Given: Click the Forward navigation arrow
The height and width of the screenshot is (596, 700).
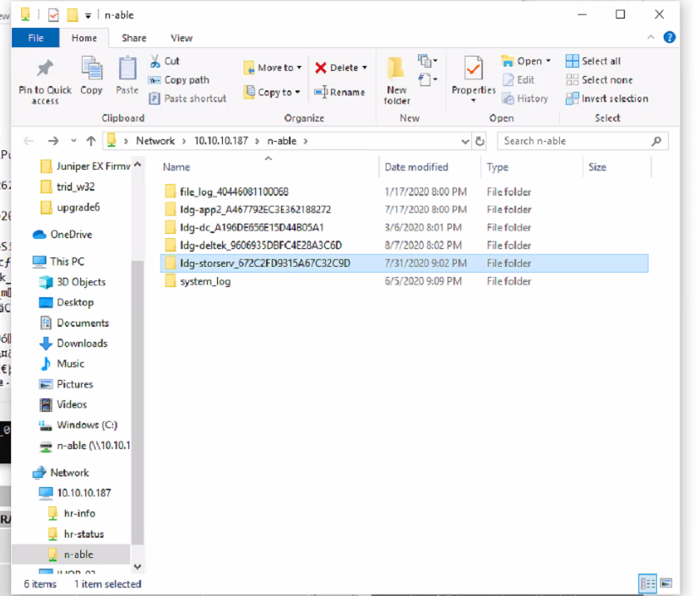Looking at the screenshot, I should 53,142.
